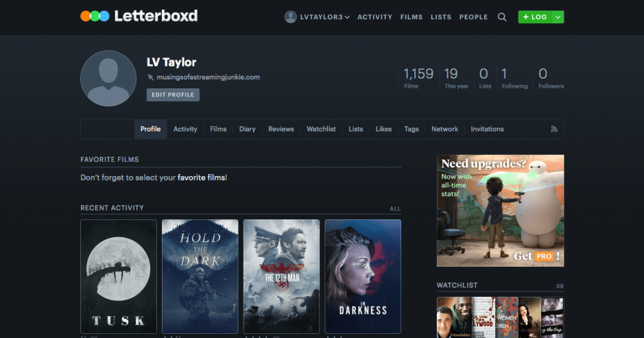Click the Letterboxd three-dot logo
This screenshot has width=644, height=338.
click(95, 16)
